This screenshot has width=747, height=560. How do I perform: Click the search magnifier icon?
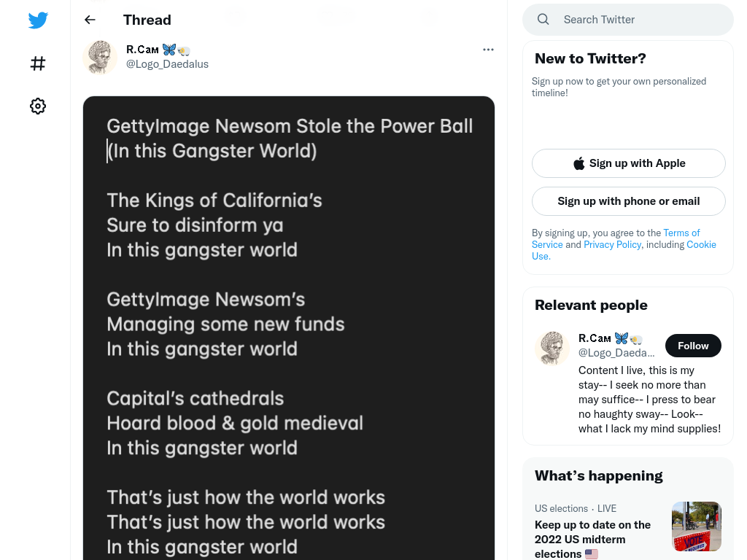543,19
